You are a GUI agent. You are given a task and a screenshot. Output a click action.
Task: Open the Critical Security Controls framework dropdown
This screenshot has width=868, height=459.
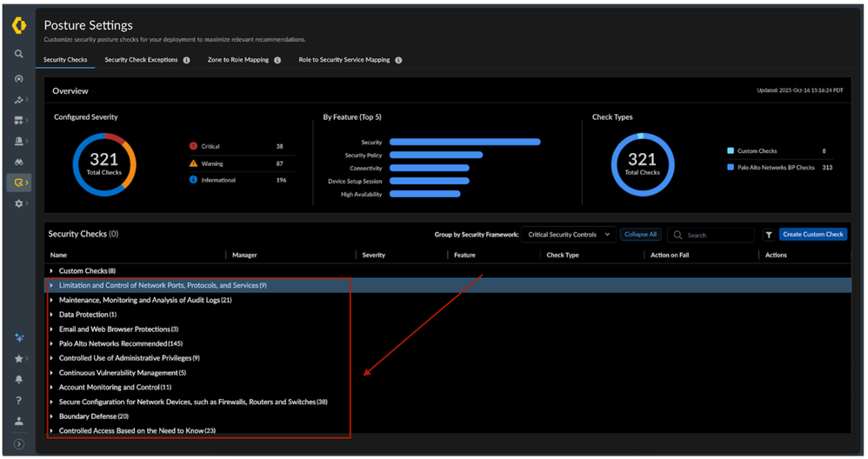570,235
